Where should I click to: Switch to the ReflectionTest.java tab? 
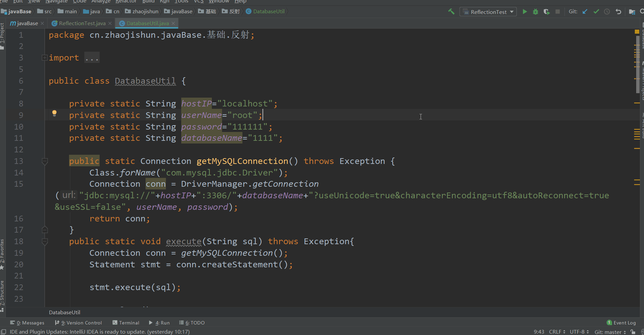82,23
